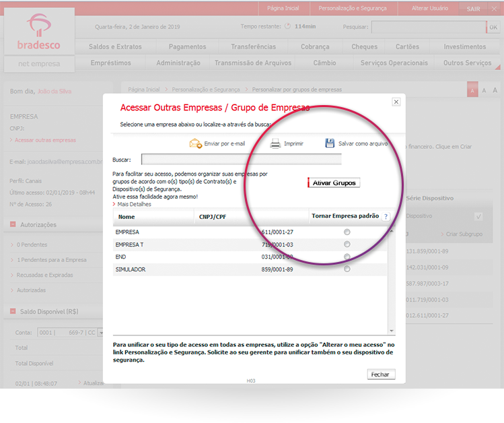Open the Saldos e Extratos menu
The width and height of the screenshot is (504, 423).
click(115, 46)
